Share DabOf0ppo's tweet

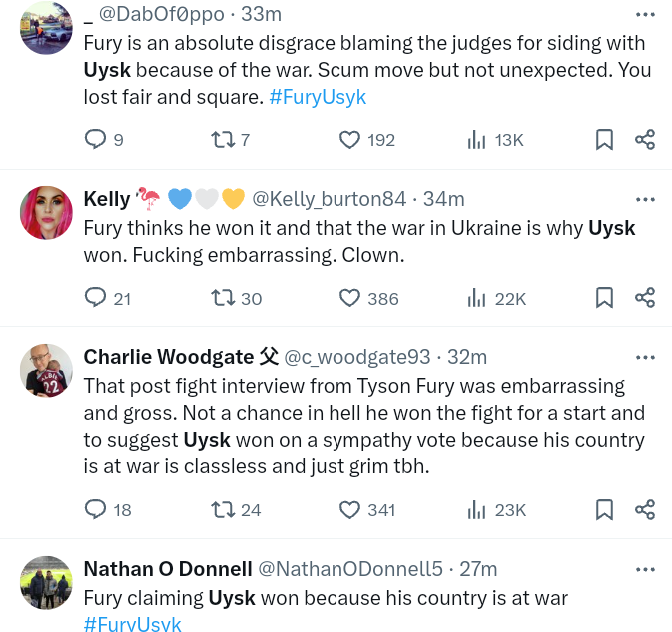click(x=645, y=140)
